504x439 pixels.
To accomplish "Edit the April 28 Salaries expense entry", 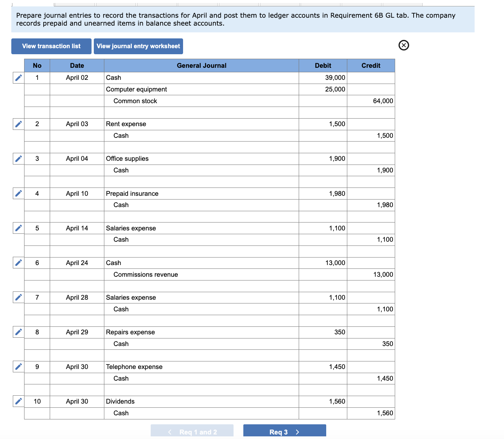I will (18, 297).
